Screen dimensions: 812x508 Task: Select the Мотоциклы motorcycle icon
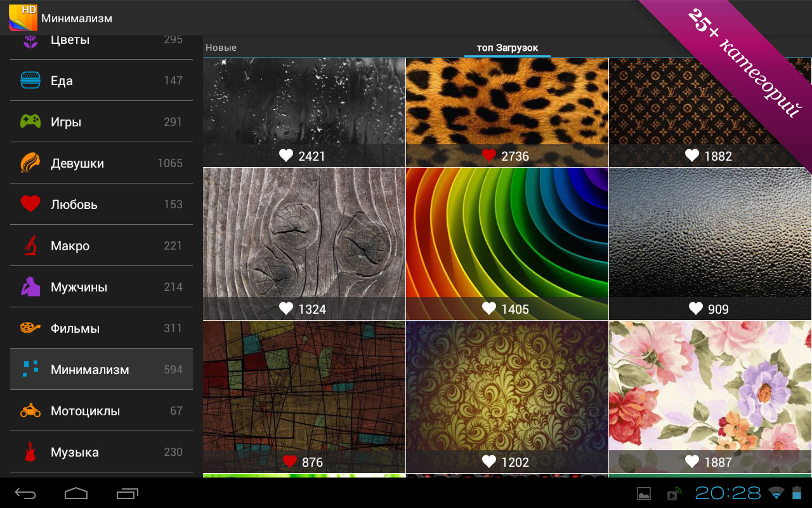[30, 410]
